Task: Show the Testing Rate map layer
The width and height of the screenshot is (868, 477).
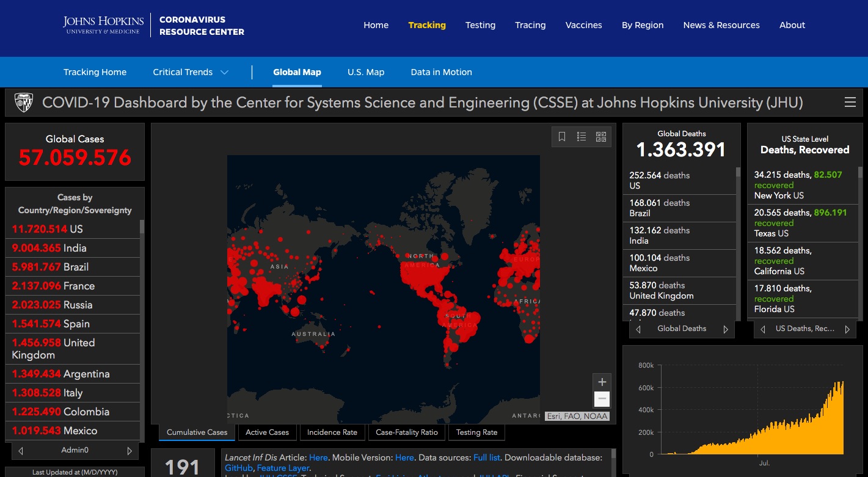Action: 476,432
